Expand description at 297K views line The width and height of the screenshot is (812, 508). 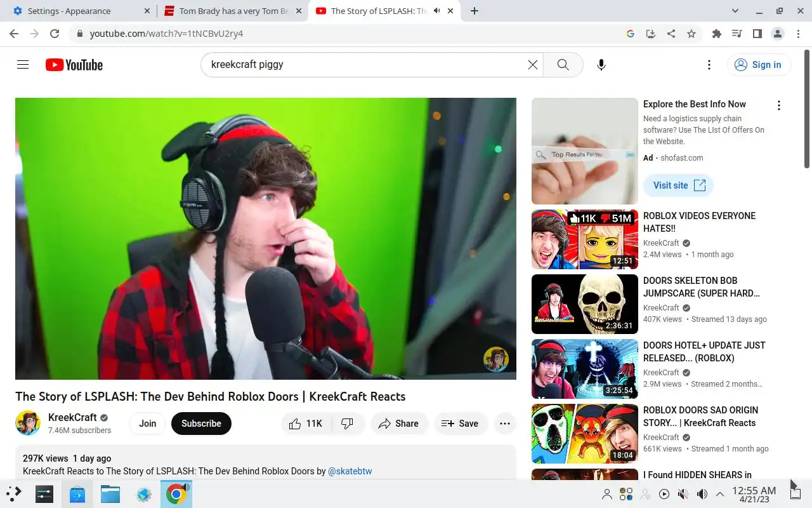(67, 458)
